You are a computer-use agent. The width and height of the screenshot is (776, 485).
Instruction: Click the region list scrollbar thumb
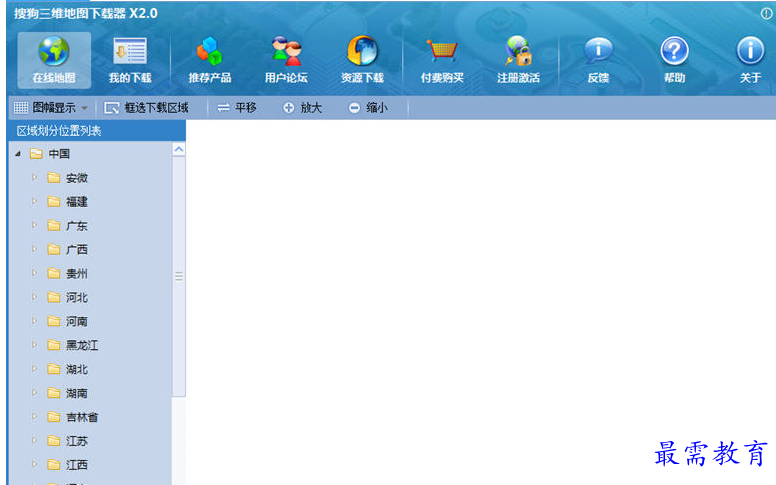179,276
